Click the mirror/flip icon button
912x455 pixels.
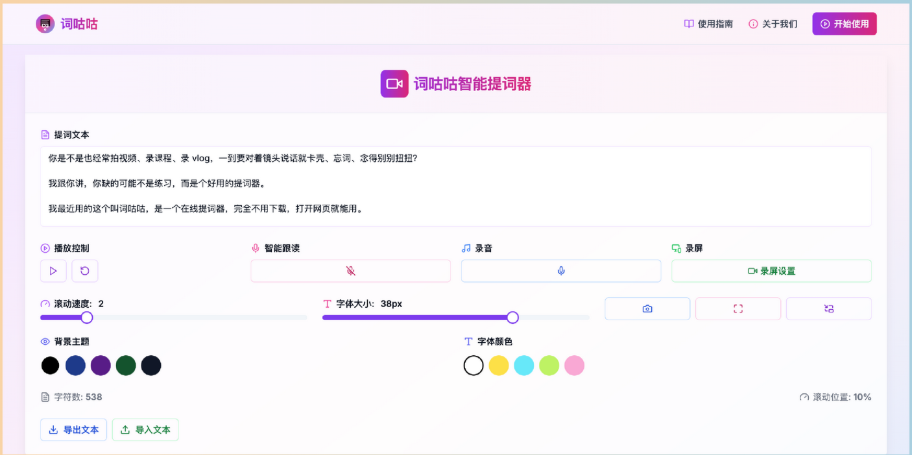click(828, 309)
